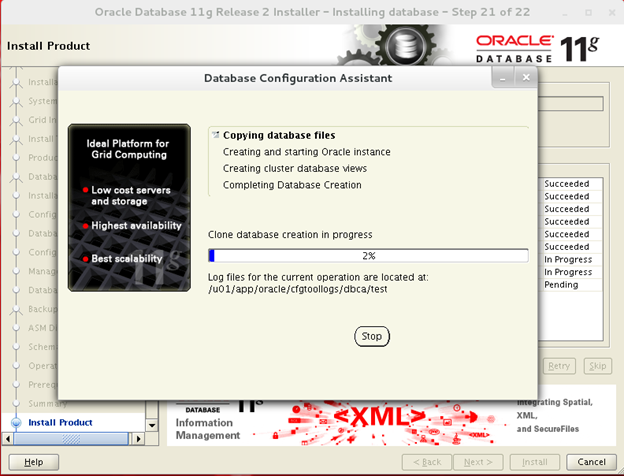Click the 'Install Product' page heading
Screen dimensions: 624x476
49,46
